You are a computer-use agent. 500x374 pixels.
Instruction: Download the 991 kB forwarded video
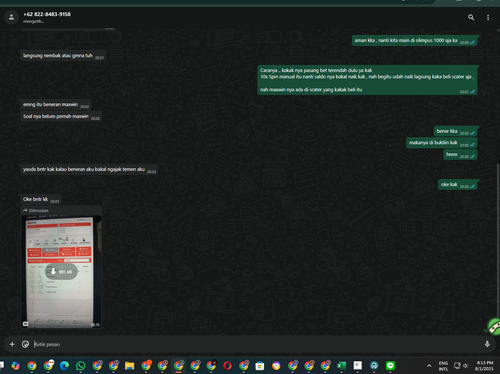61,272
